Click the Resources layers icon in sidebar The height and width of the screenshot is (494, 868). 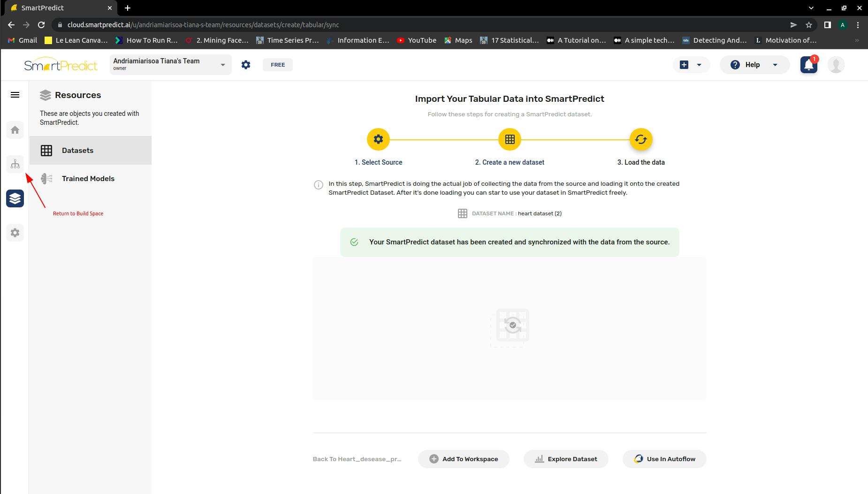coord(15,198)
